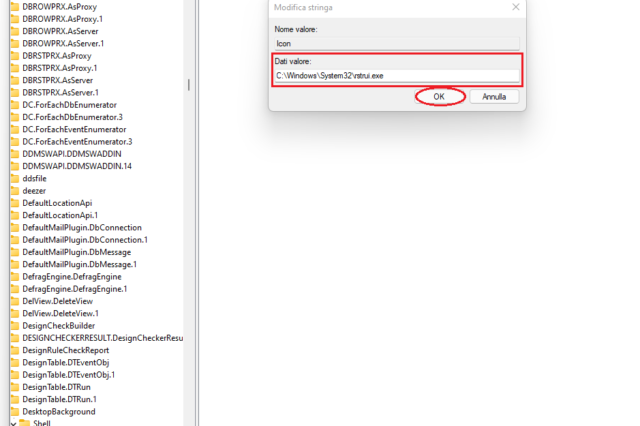This screenshot has height=426, width=640.
Task: Click folder icon beside ddsfile
Action: click(15, 178)
